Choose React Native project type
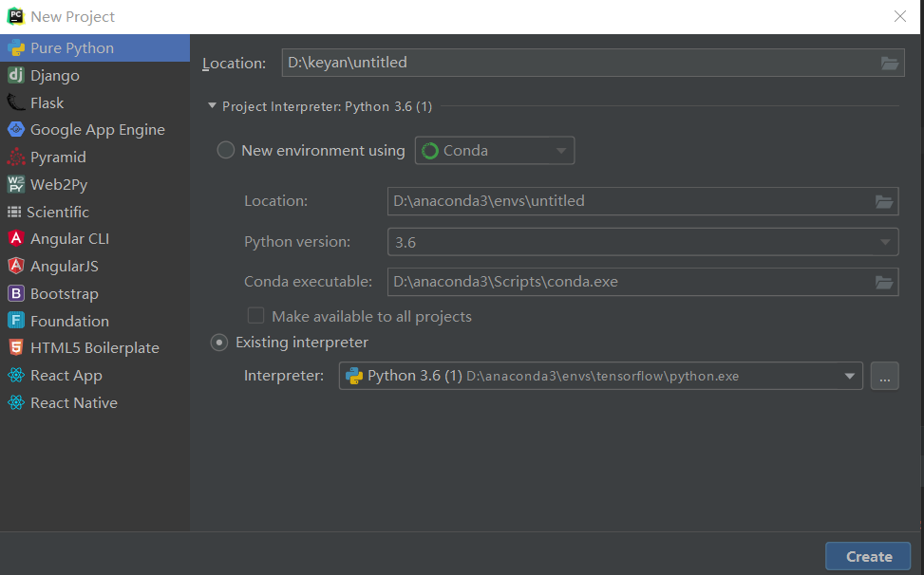 click(73, 402)
